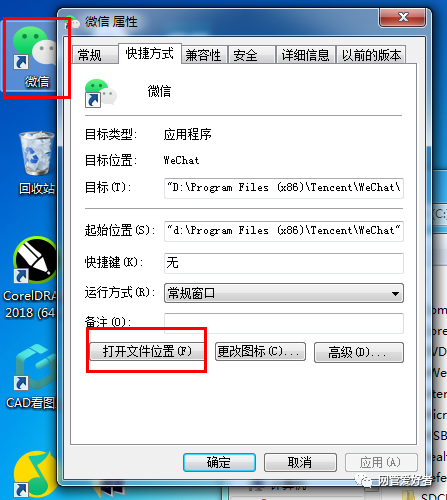Select the CAD看图 desktop shortcut icon
Screen dimensions: 447x500
coord(34,377)
